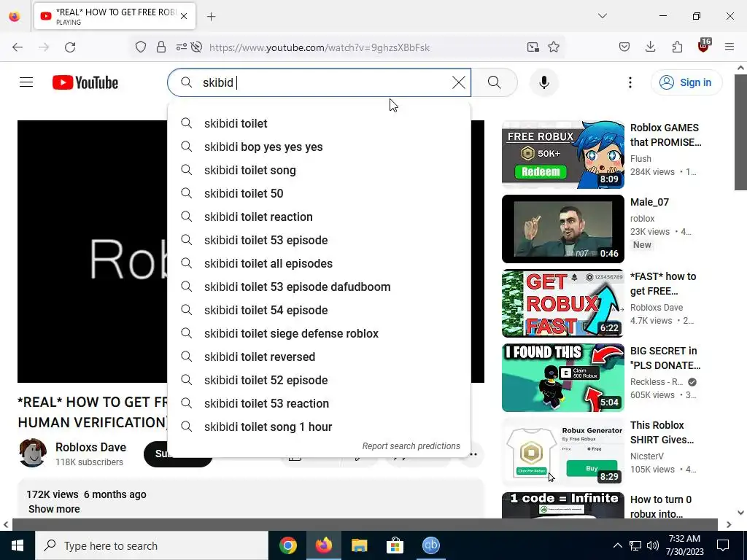Viewport: 747px width, 560px height.
Task: Pick 'skibidi toilet 53 episode dafudboom' suggestion
Action: pyautogui.click(x=320, y=287)
